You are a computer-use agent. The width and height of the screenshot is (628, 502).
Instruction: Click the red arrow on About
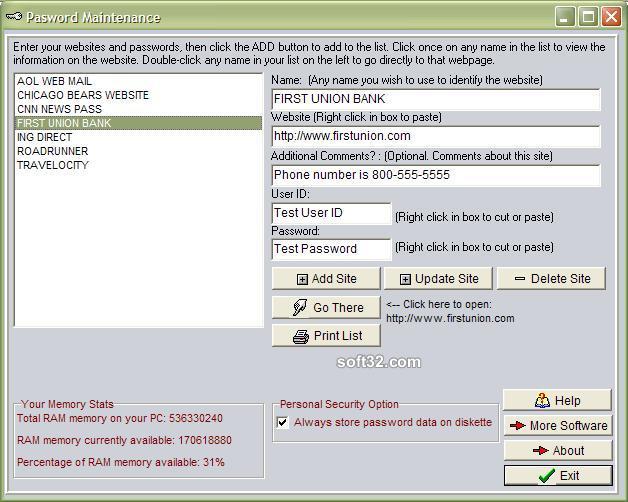(x=540, y=451)
